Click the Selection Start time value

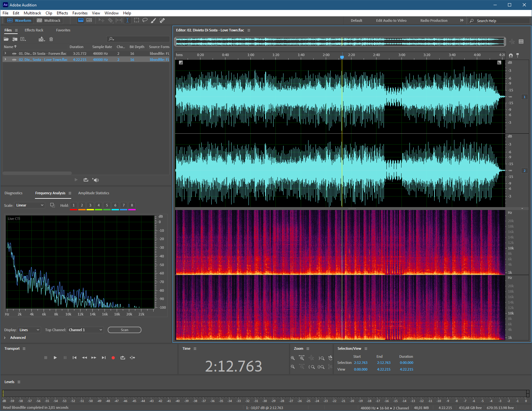pyautogui.click(x=361, y=363)
